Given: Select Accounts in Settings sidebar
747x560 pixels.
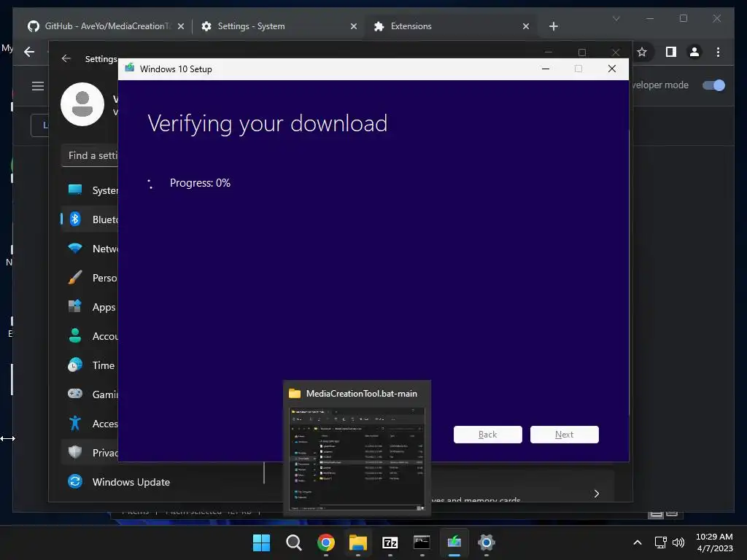Looking at the screenshot, I should [x=90, y=336].
